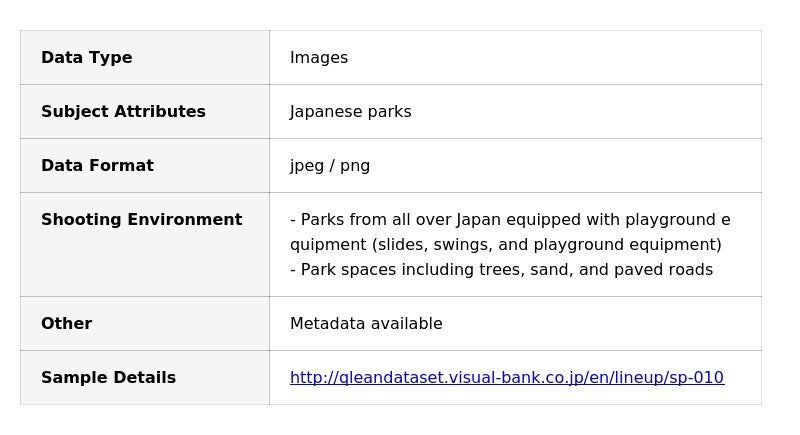Select the "Images" value cell

(x=319, y=58)
